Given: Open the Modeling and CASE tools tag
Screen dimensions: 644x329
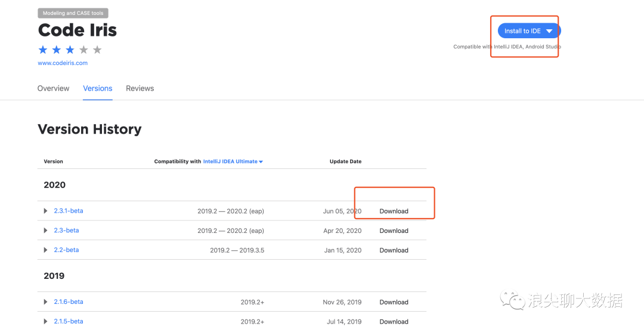Looking at the screenshot, I should click(x=73, y=13).
